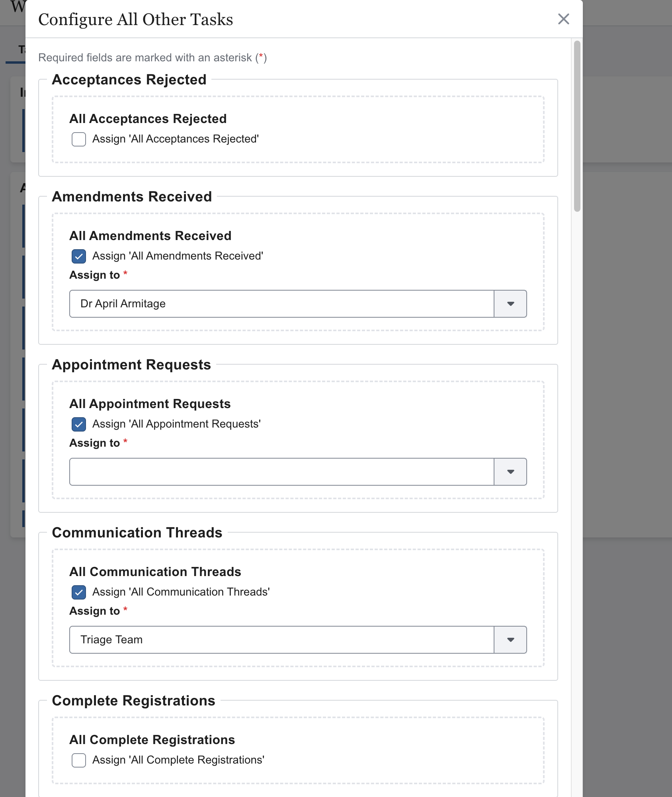Click the Triage Team assignee field

[281, 640]
